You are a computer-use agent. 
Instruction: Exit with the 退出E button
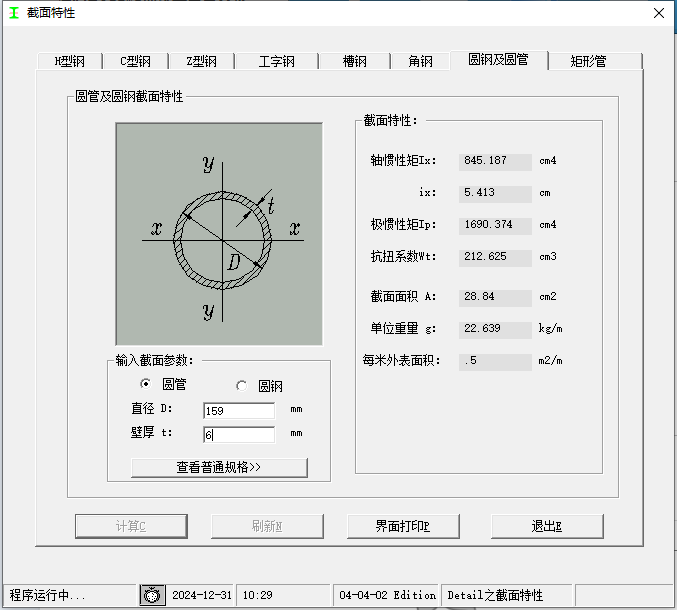click(547, 526)
